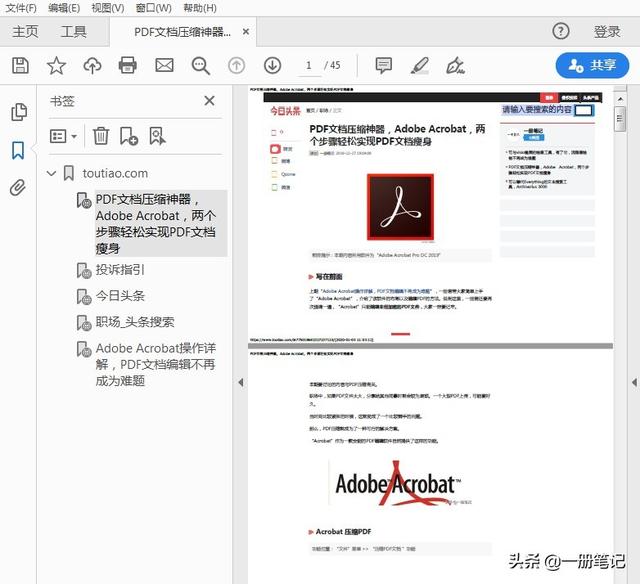Open the Attachments paperclip panel
The width and height of the screenshot is (640, 584).
[x=18, y=188]
